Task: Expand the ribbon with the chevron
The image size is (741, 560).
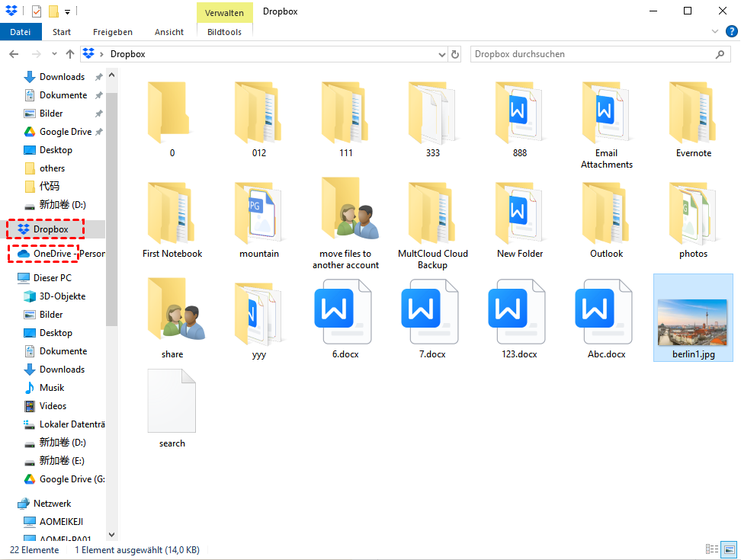Action: click(715, 32)
